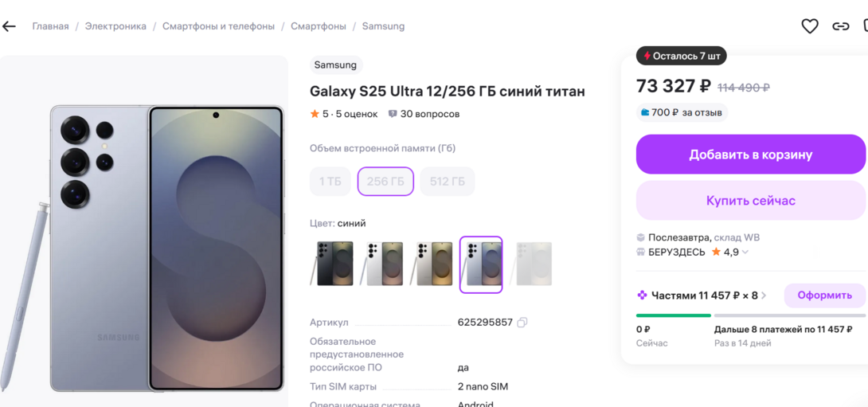Click the orange rating star icon
The image size is (868, 407).
[x=315, y=114]
